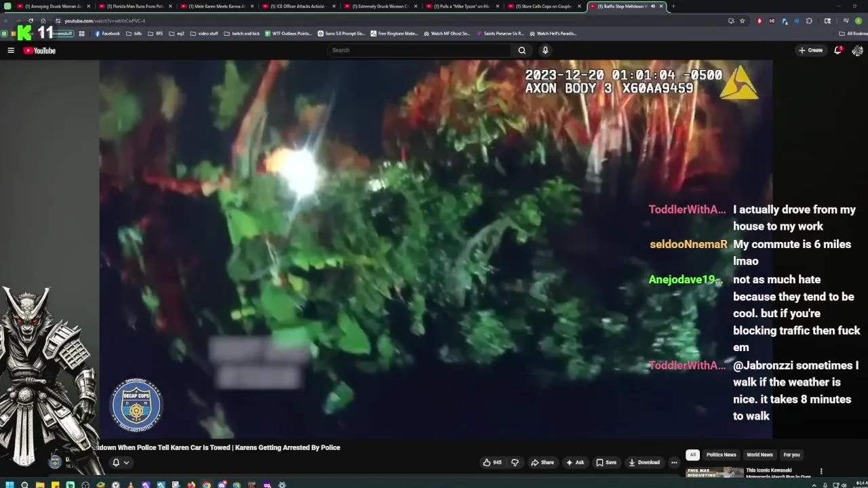The height and width of the screenshot is (488, 868).
Task: Open Free Ringtone Maker bookmark
Action: [x=394, y=33]
